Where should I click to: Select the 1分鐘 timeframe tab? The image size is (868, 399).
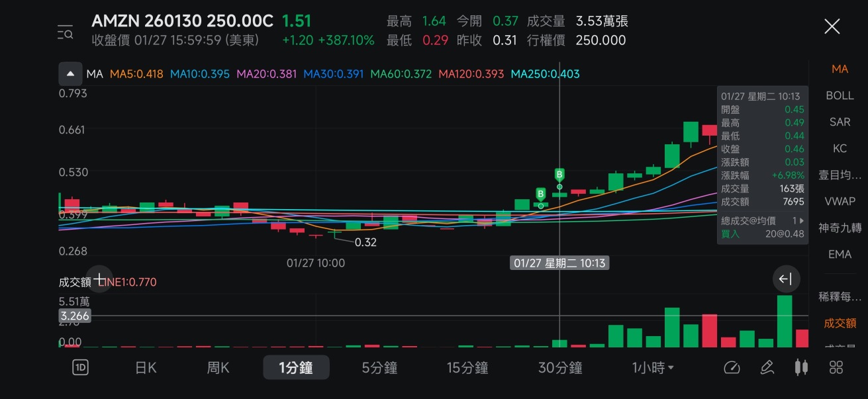pyautogui.click(x=296, y=368)
